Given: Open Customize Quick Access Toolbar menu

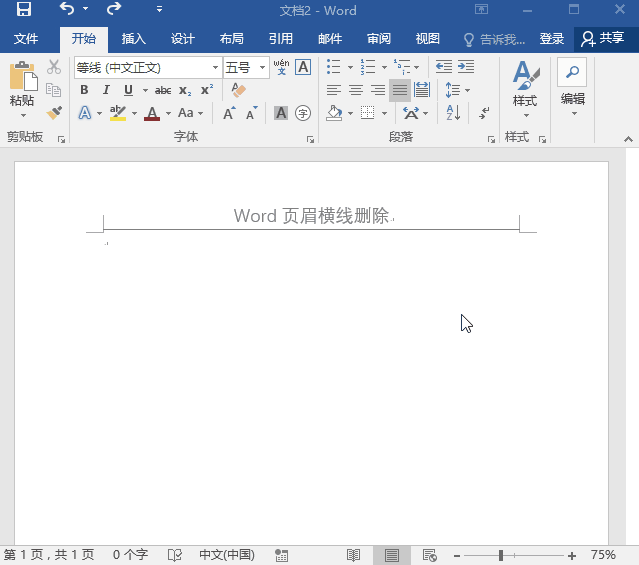Looking at the screenshot, I should (x=159, y=9).
